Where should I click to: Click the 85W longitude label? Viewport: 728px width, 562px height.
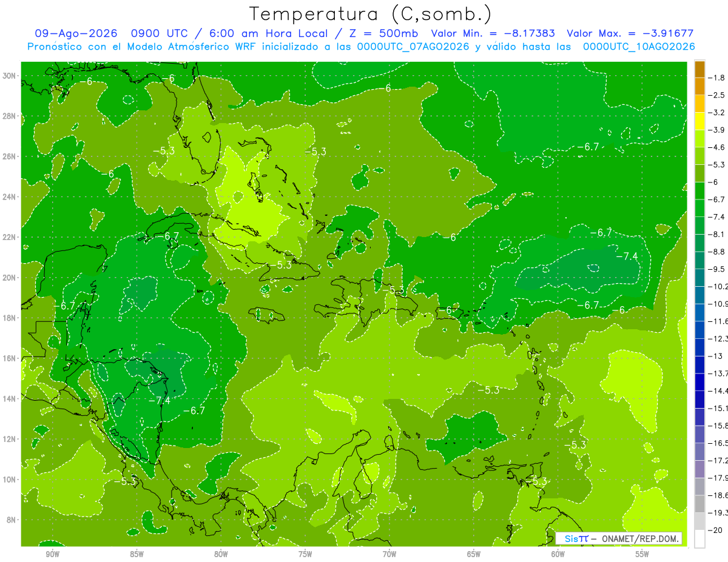coord(136,554)
